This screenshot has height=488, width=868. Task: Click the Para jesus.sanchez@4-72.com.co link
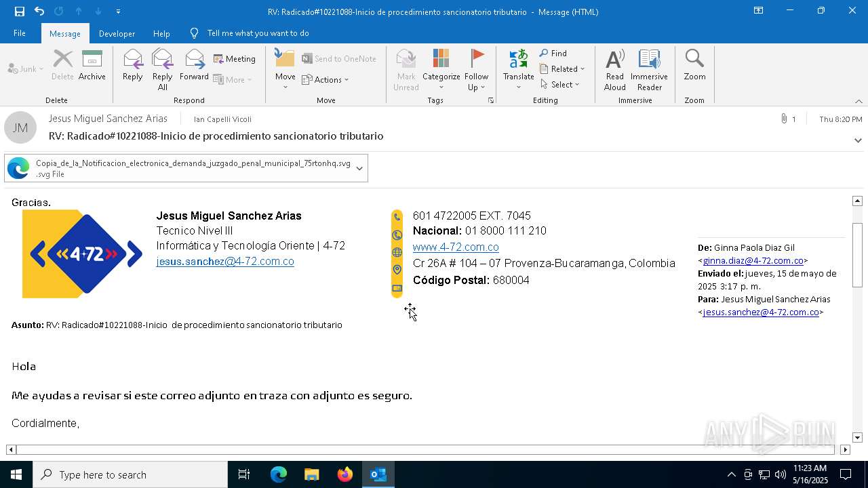pos(761,312)
